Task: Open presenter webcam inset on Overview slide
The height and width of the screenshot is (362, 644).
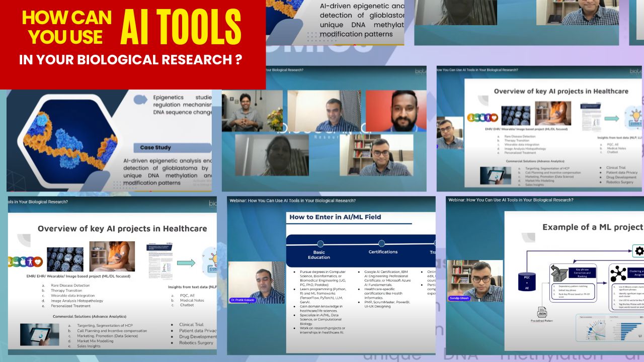Action: click(x=450, y=133)
